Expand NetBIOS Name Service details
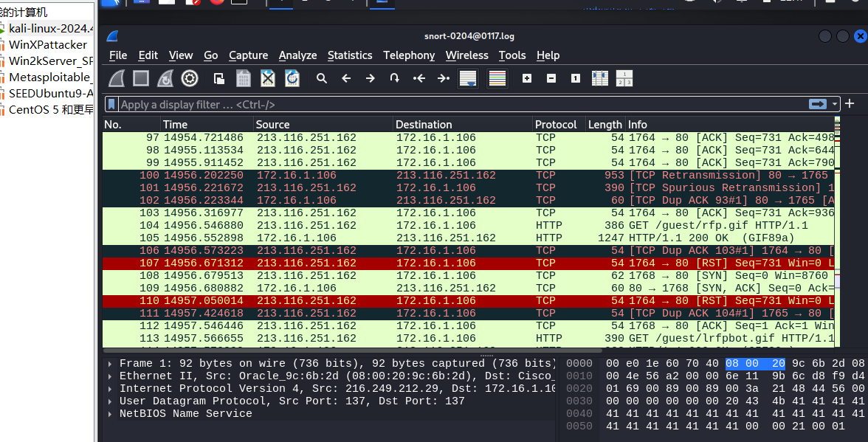 (x=110, y=414)
